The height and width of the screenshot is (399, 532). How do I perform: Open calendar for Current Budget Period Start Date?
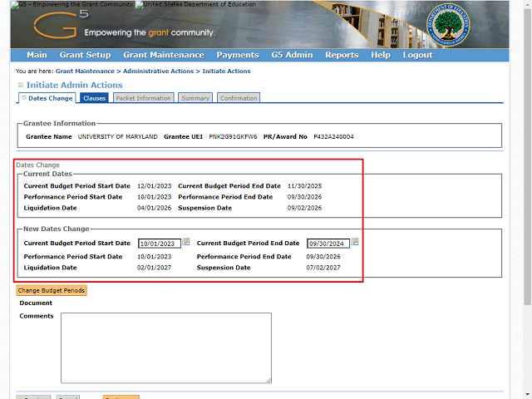(x=186, y=242)
